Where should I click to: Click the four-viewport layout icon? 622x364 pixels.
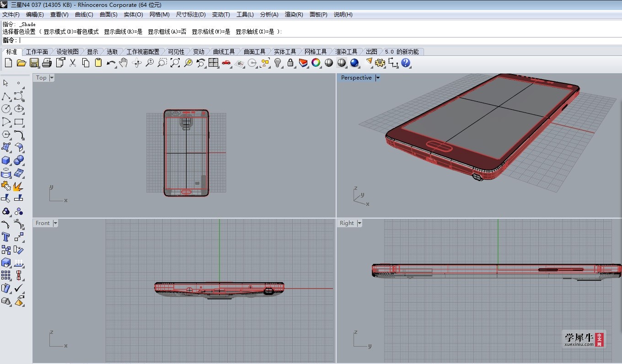[214, 63]
